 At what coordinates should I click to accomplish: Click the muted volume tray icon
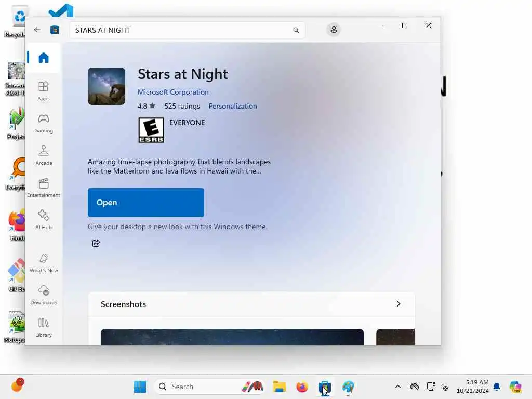(x=444, y=387)
